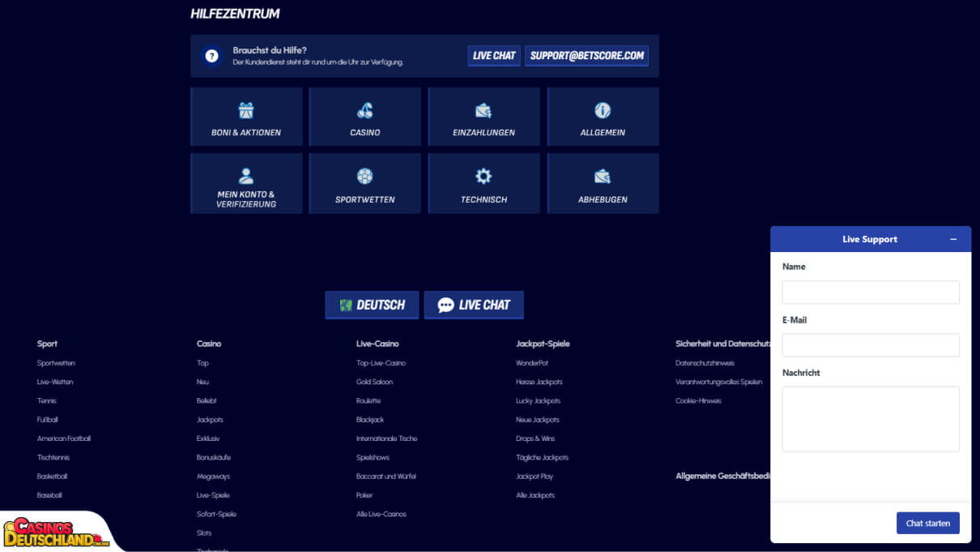
Task: Open the Lucky Jackpots link
Action: tap(538, 401)
